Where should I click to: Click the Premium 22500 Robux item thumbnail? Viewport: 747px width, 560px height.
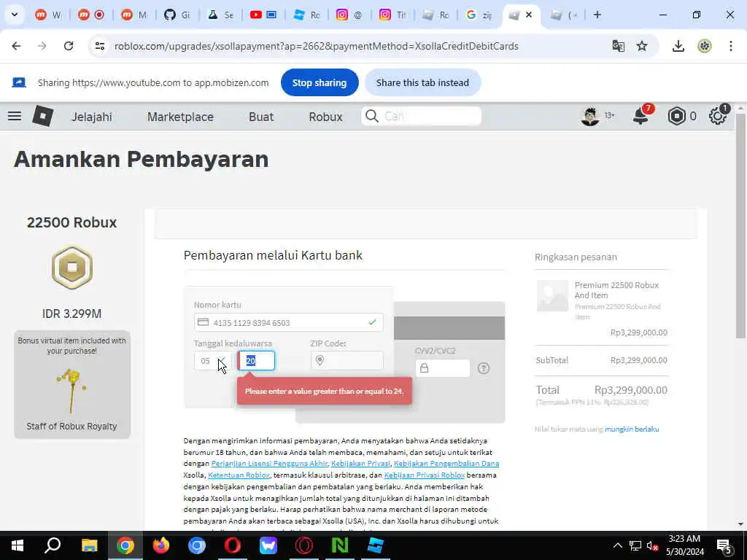point(552,296)
